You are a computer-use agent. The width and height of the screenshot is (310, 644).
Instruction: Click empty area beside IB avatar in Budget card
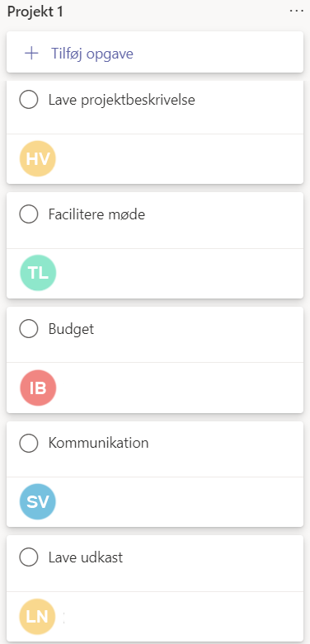point(176,388)
